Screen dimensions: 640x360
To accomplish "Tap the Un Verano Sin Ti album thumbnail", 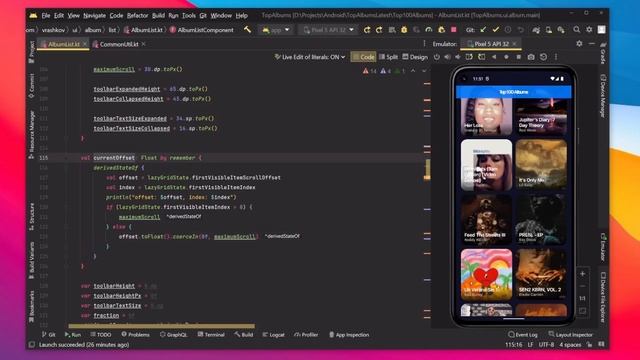I will [x=486, y=274].
